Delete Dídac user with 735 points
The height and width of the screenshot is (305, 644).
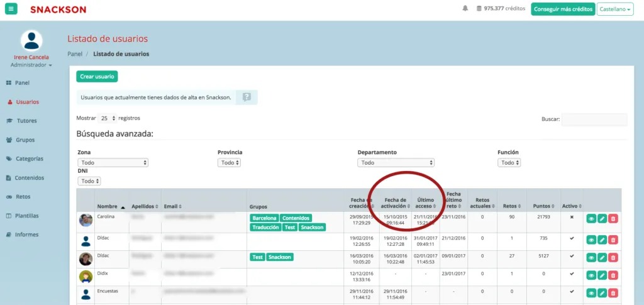(x=613, y=240)
